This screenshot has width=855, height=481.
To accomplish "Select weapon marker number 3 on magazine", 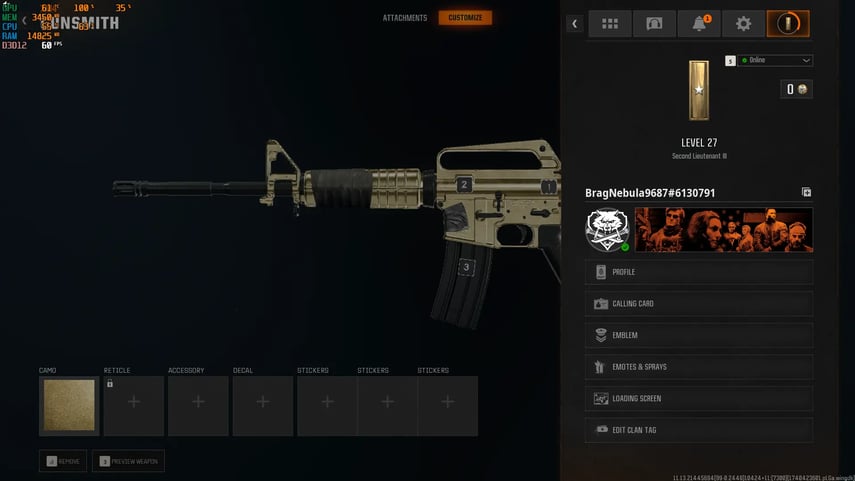I will (x=466, y=267).
